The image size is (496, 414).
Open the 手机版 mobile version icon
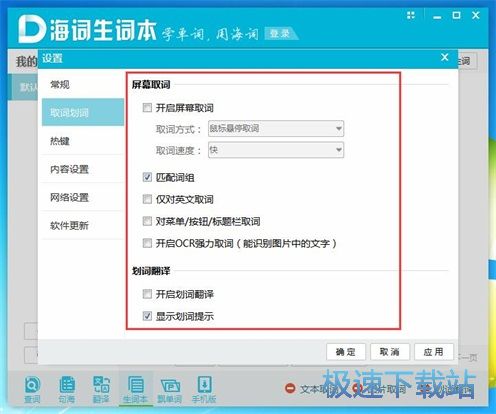coord(204,389)
